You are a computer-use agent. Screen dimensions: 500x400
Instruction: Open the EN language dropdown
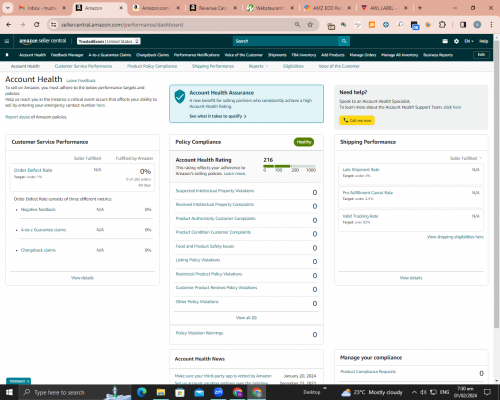(469, 41)
